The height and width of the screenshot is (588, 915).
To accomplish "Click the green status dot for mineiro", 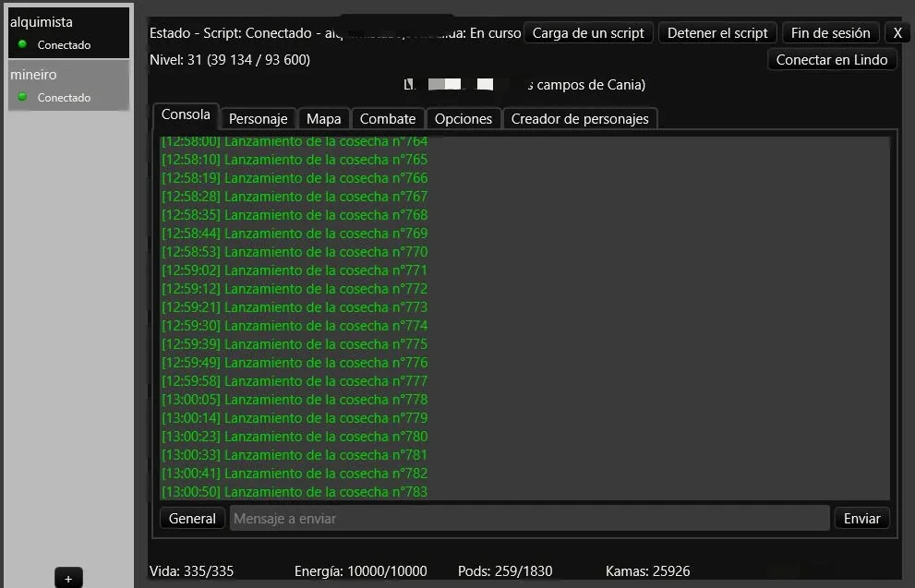I will (23, 96).
